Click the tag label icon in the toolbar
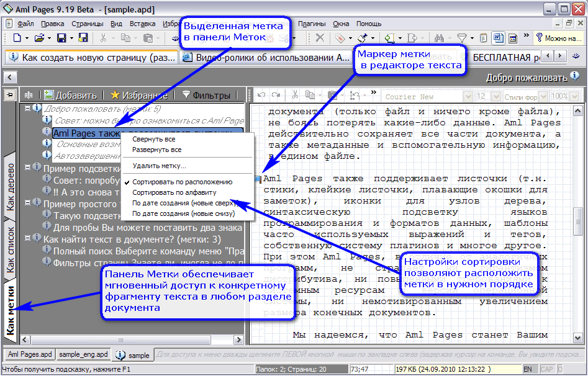The width and height of the screenshot is (588, 376). coord(340,38)
